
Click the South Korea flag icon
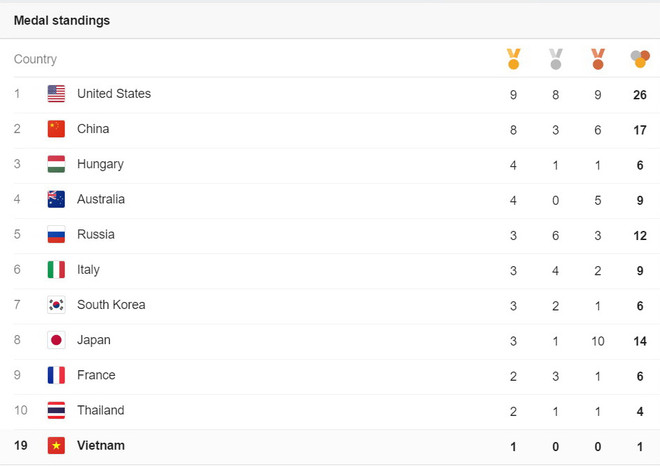coord(56,305)
